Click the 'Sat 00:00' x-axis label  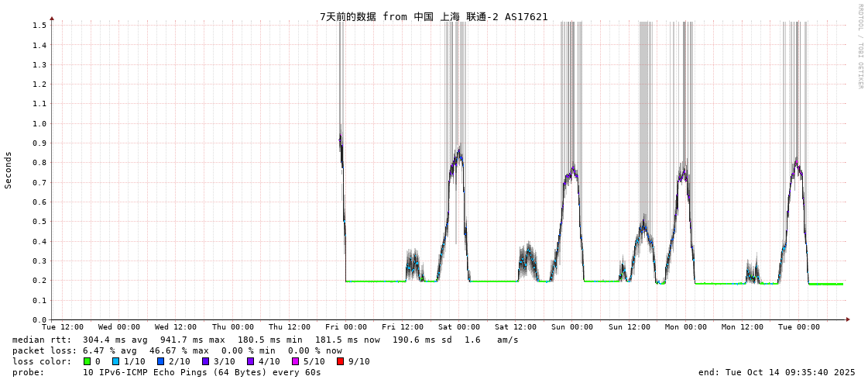tap(459, 327)
